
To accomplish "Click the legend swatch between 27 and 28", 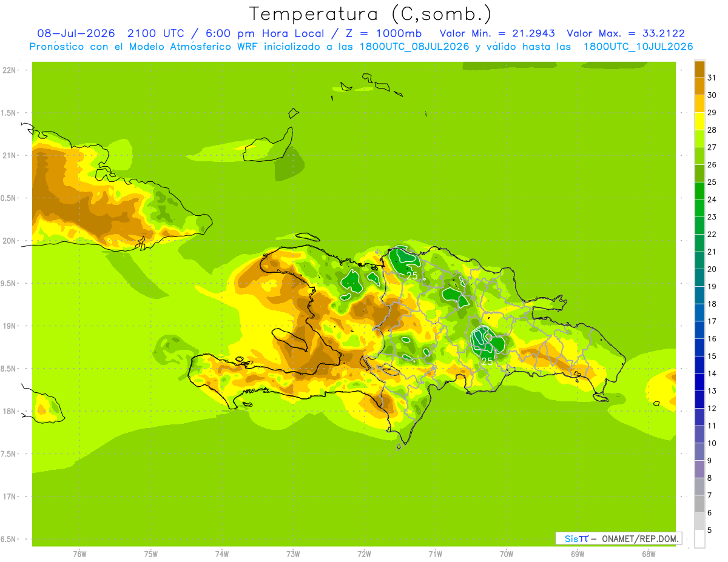I will (699, 138).
